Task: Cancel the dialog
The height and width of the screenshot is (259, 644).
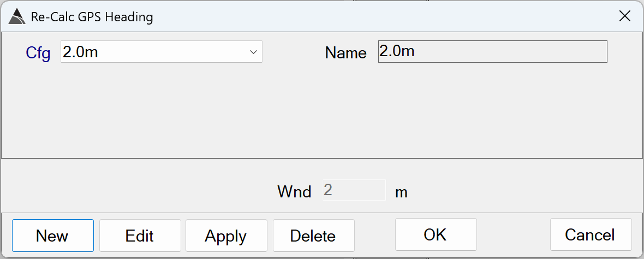Action: (x=591, y=234)
